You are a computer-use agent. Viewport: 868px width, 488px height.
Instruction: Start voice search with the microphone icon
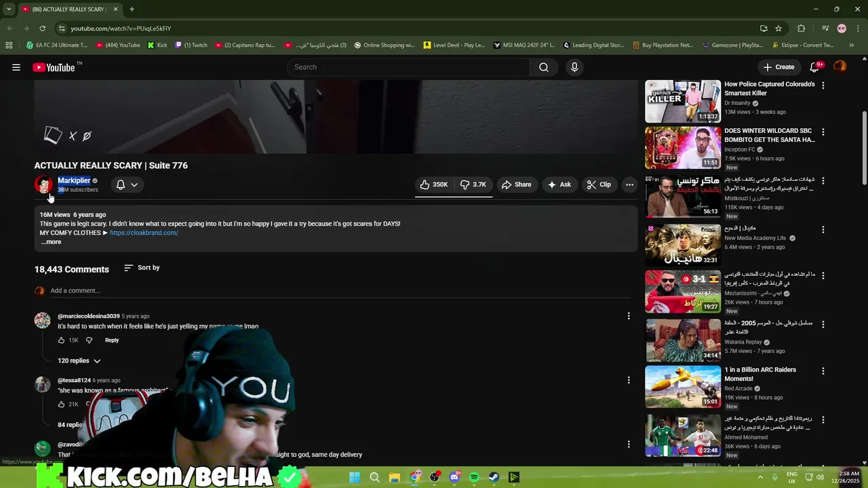coord(574,67)
